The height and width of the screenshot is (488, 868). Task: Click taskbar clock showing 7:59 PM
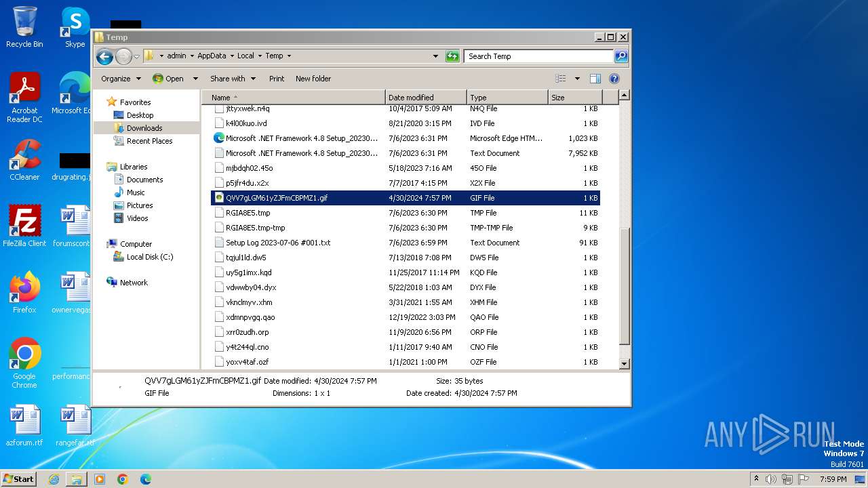pos(833,479)
